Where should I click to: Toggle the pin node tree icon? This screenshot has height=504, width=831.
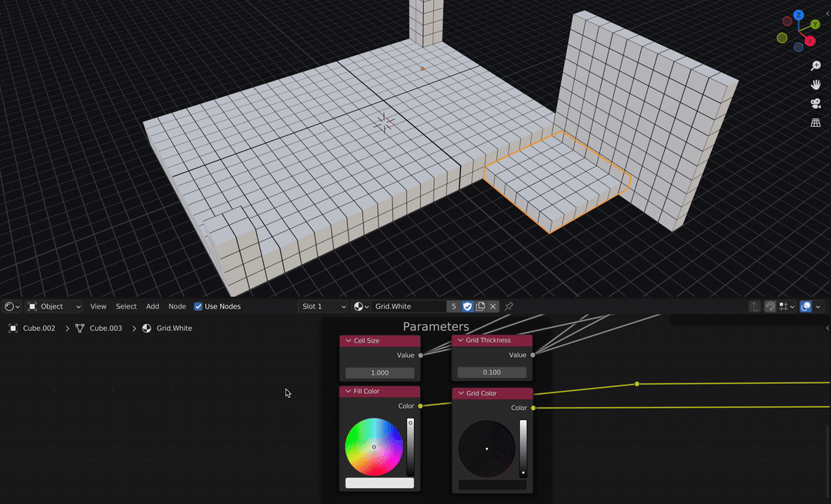click(509, 306)
